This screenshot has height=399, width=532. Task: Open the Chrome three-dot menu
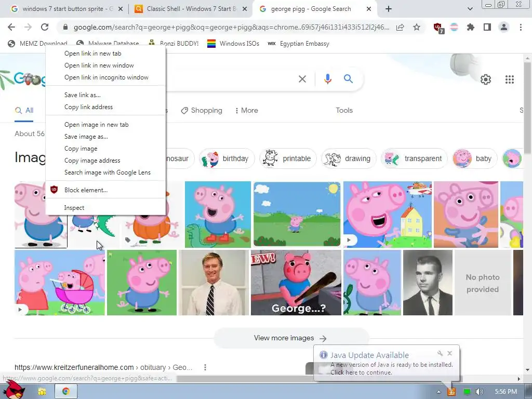click(521, 27)
